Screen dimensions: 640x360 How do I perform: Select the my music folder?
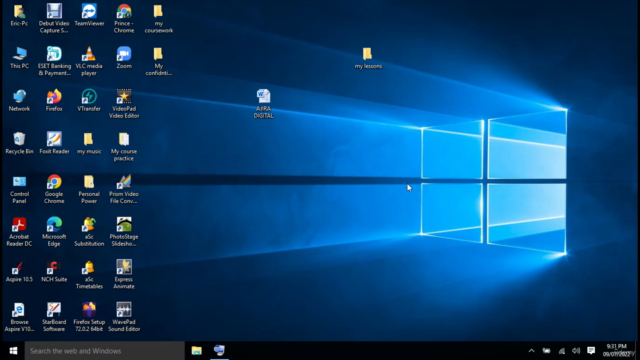click(89, 143)
